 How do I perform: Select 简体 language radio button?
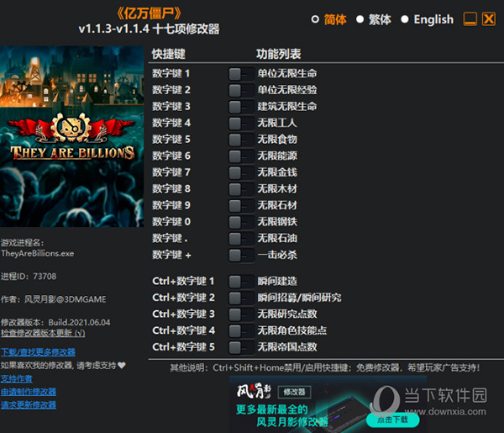pyautogui.click(x=315, y=19)
